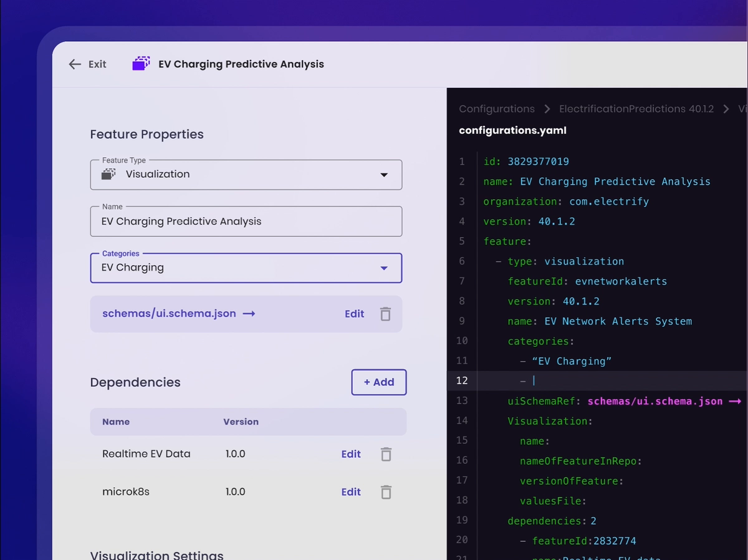The image size is (748, 560).
Task: Click code line 14 Visualization:
Action: point(550,421)
